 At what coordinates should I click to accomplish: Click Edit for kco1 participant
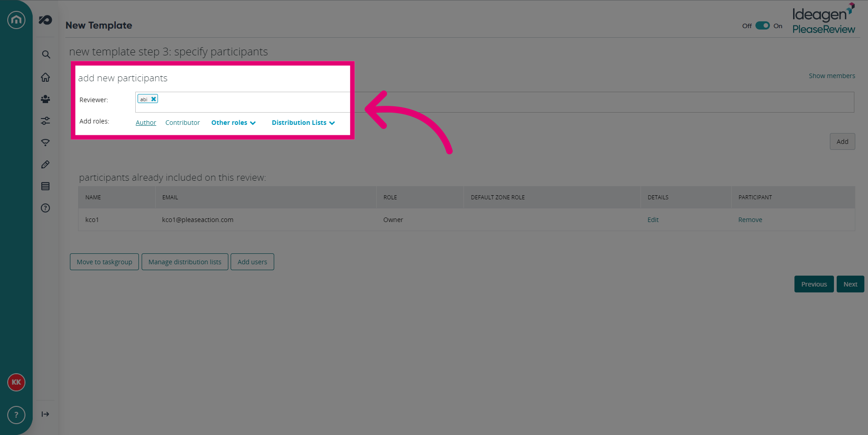pos(653,220)
